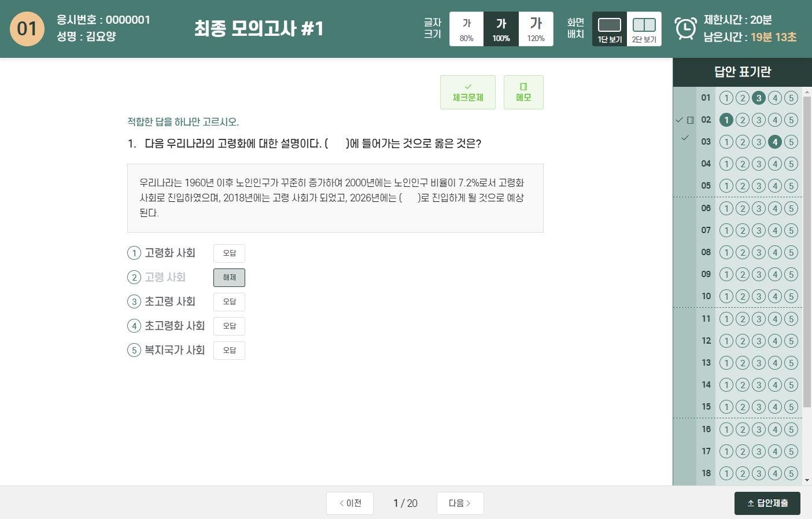Screen dimensions: 812x519
Task: Click the 체크문제 icon button
Action: point(468,87)
